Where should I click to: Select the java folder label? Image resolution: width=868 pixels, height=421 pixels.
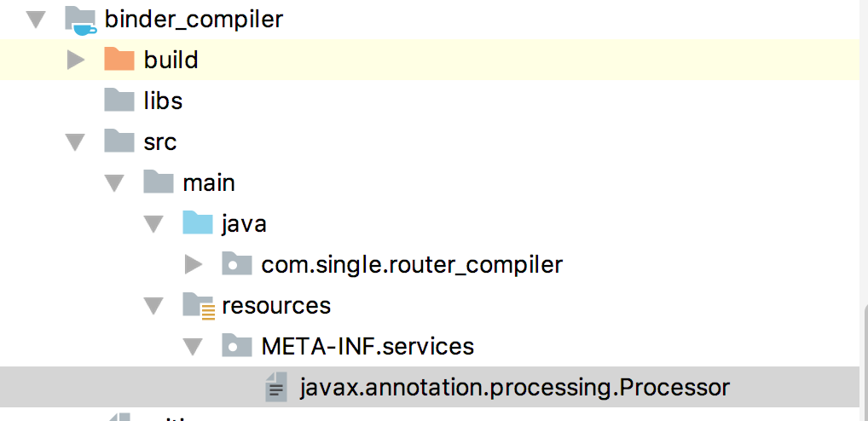point(244,223)
